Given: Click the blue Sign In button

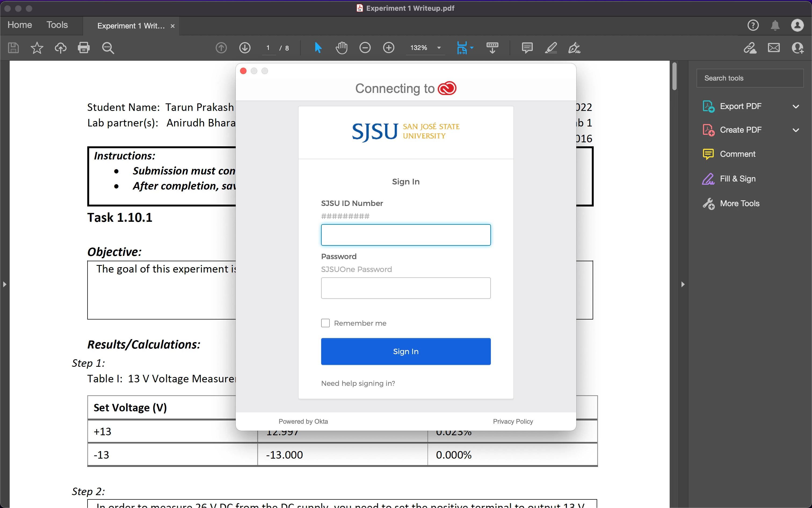Looking at the screenshot, I should pos(405,351).
